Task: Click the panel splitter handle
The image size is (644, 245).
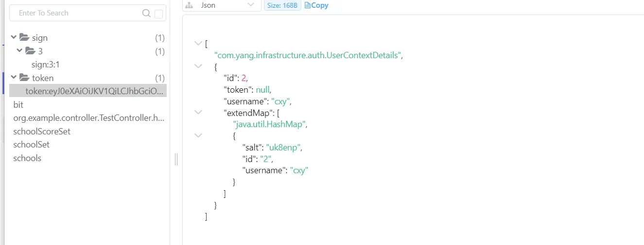Action: (x=176, y=159)
